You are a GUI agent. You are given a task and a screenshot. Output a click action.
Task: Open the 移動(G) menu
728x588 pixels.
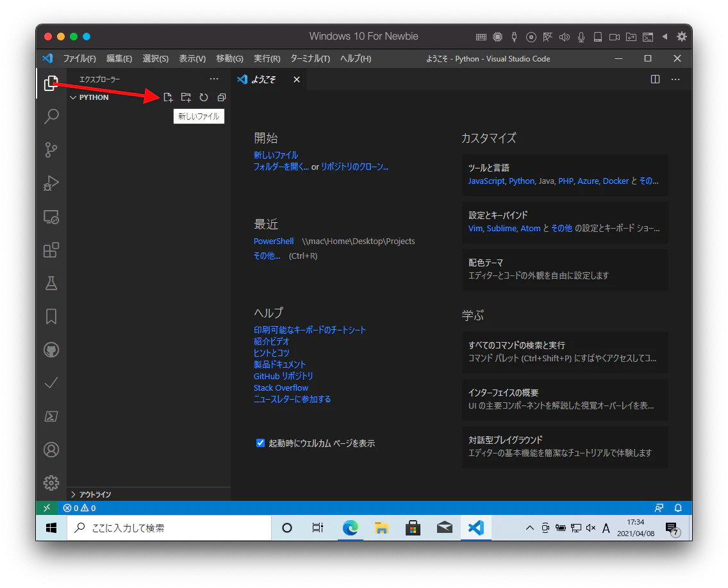tap(229, 59)
